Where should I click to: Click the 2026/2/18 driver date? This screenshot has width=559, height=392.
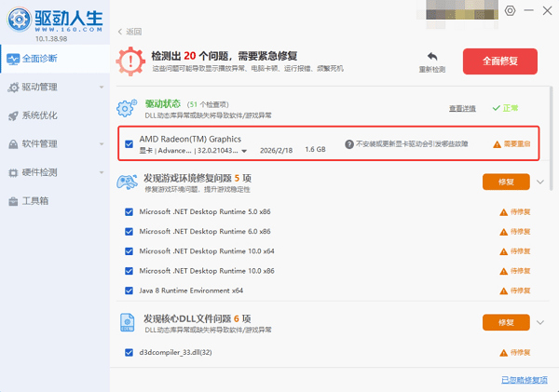click(277, 151)
